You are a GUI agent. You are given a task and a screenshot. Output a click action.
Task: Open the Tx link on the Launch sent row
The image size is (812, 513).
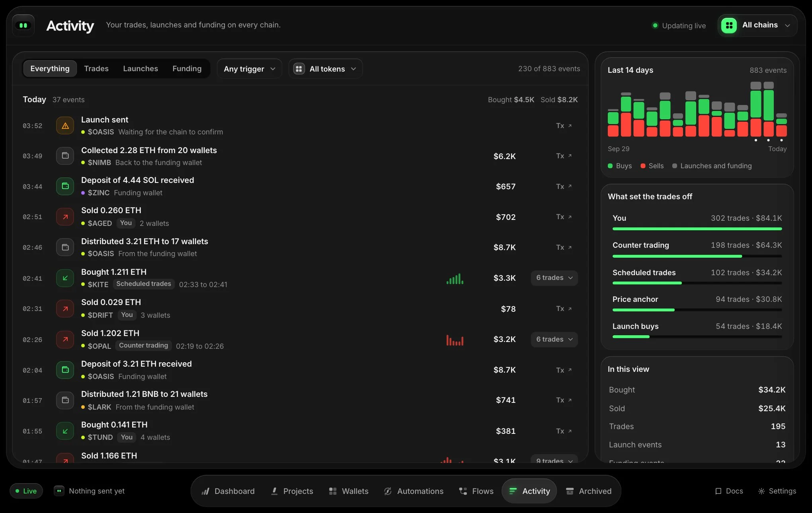pyautogui.click(x=564, y=126)
